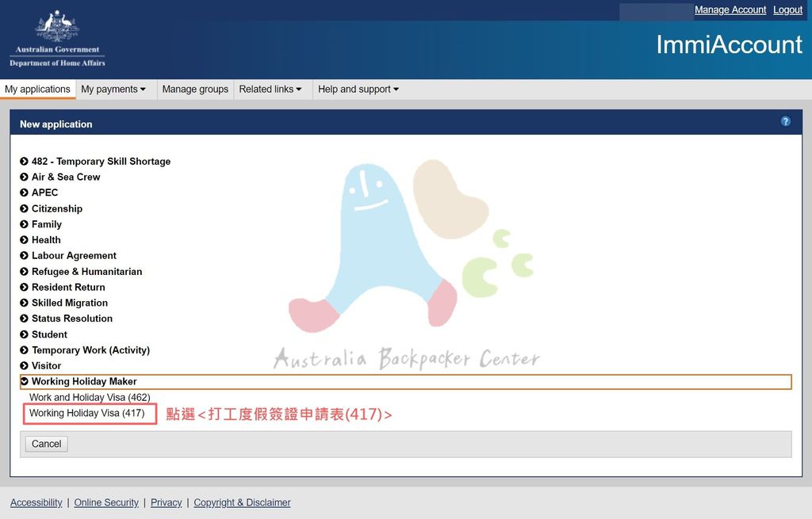This screenshot has width=812, height=519.
Task: Go to Manage groups
Action: tap(195, 89)
